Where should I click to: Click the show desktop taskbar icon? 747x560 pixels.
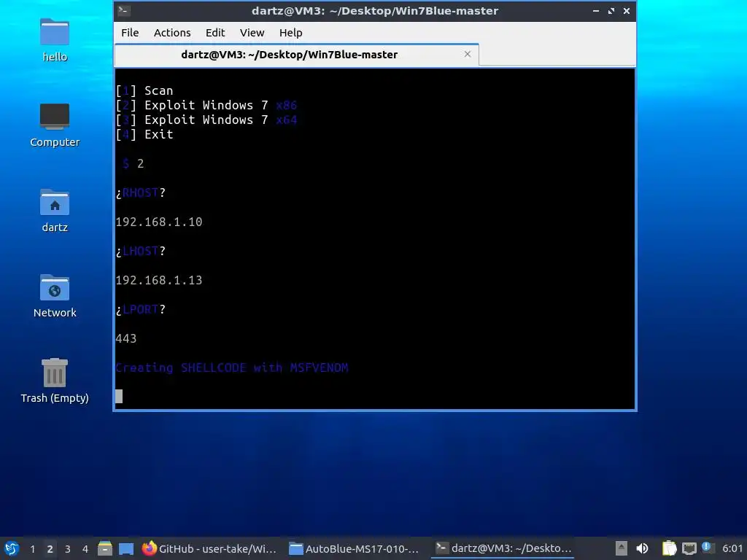point(126,548)
